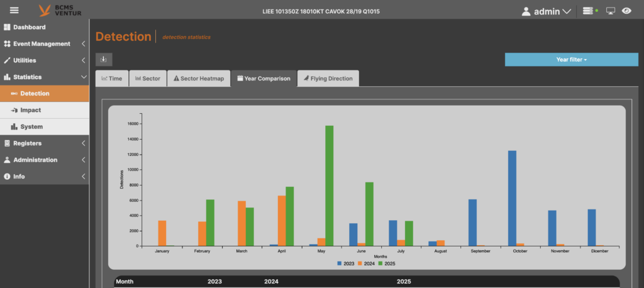
Task: Expand Info chevron arrow
Action: tap(84, 176)
